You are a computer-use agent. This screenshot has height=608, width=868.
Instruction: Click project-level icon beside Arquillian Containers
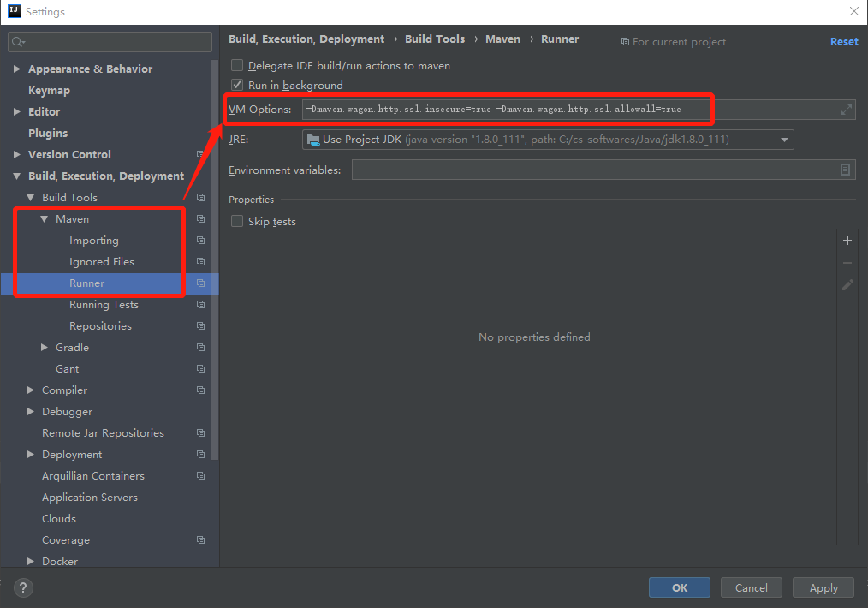[x=200, y=475]
